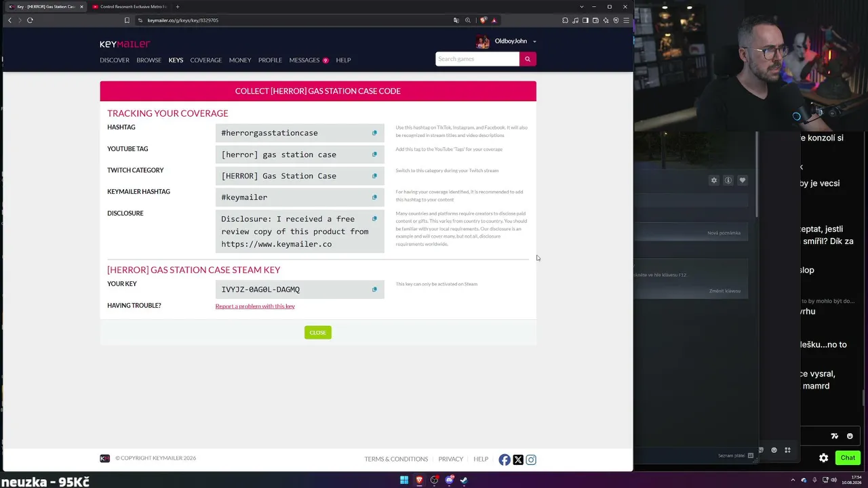
Task: Open Discord from the taskbar
Action: (449, 480)
